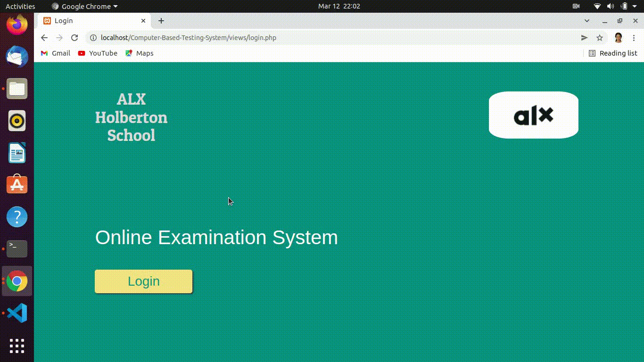Reload the login page
This screenshot has width=644, height=362.
click(x=74, y=38)
